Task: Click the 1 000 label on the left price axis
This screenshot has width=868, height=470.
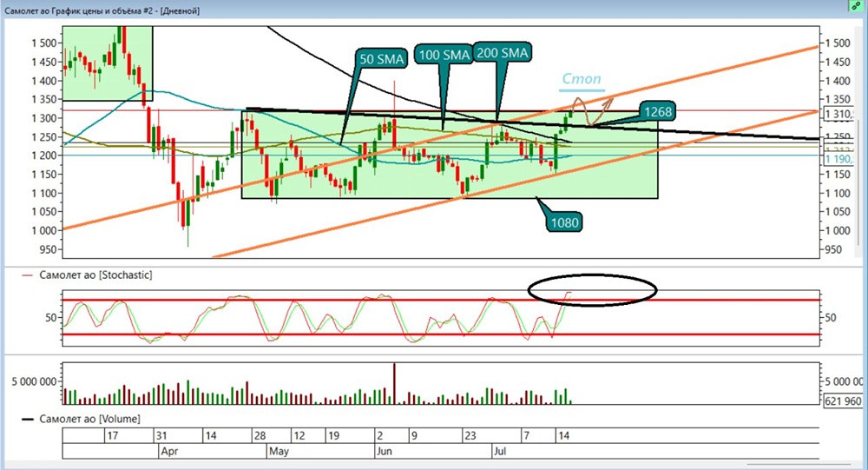Action: (x=43, y=230)
